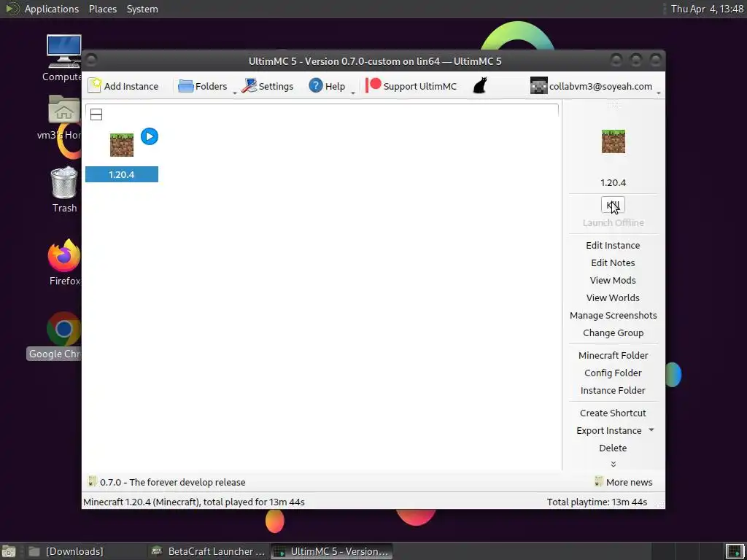Click the clock showing Thu Apr 4, 13:48
The width and height of the screenshot is (747, 560).
click(707, 9)
